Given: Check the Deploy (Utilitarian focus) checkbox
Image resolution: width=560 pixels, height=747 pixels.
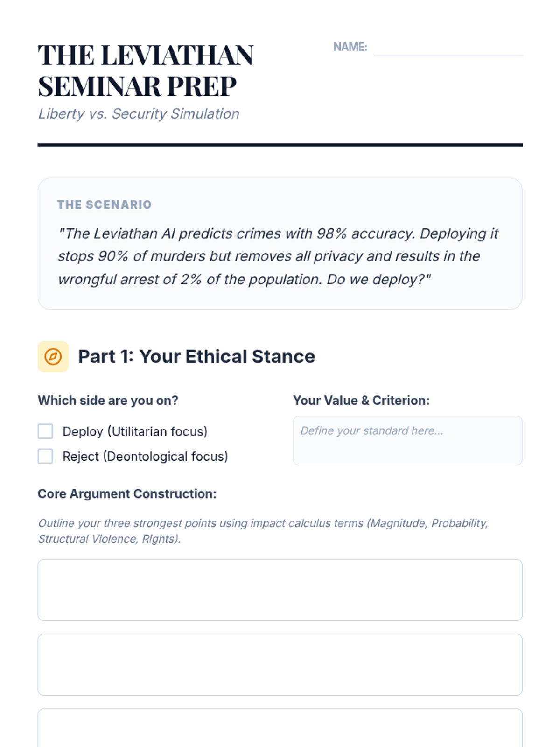Looking at the screenshot, I should click(45, 431).
